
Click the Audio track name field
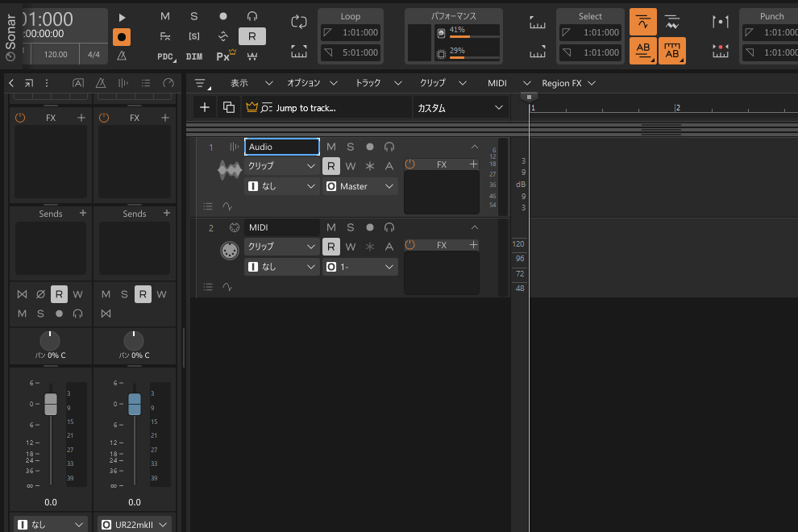282,147
